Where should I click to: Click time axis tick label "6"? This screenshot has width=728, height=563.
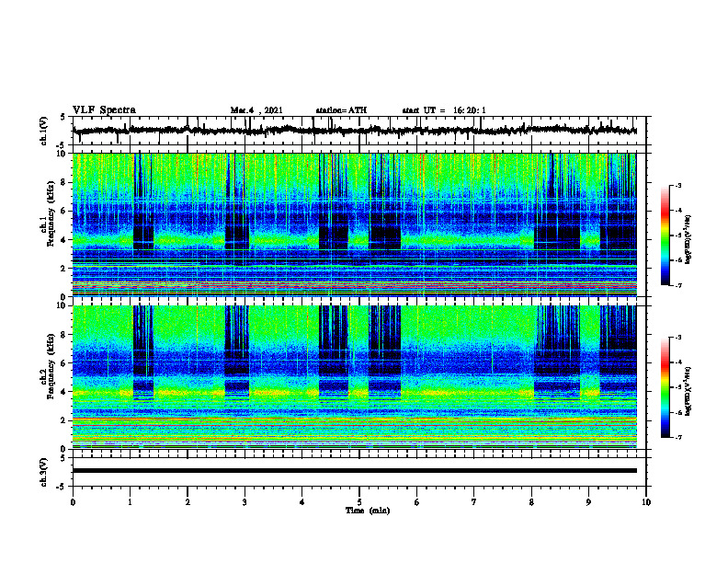point(417,502)
